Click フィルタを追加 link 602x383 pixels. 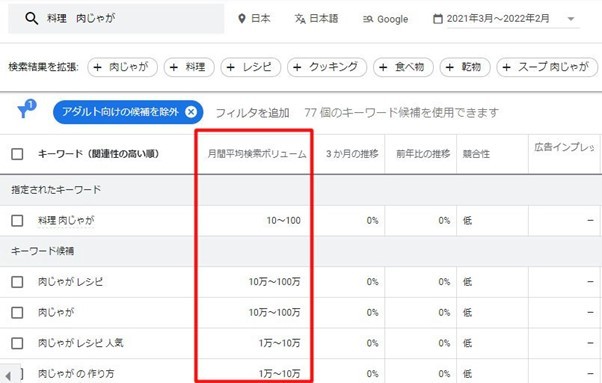pyautogui.click(x=252, y=112)
